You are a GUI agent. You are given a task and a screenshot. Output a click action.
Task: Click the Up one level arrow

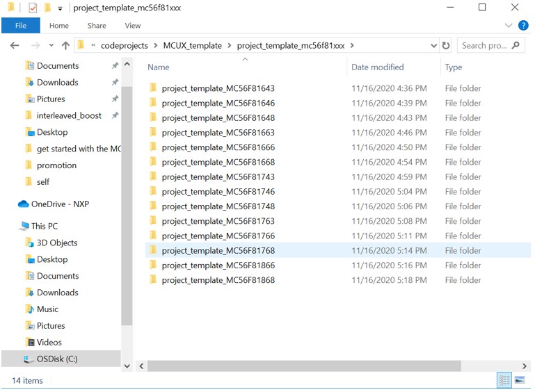(x=65, y=46)
